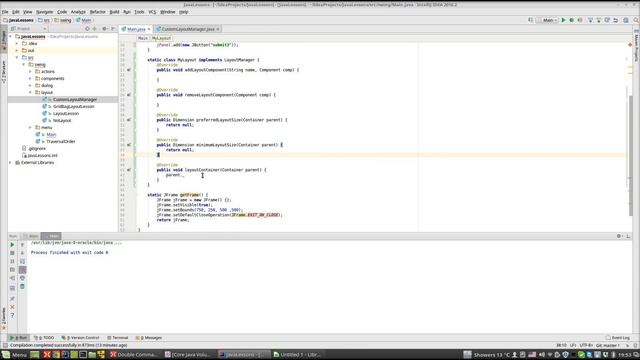Toggle Favorites tool window strip

4,318
